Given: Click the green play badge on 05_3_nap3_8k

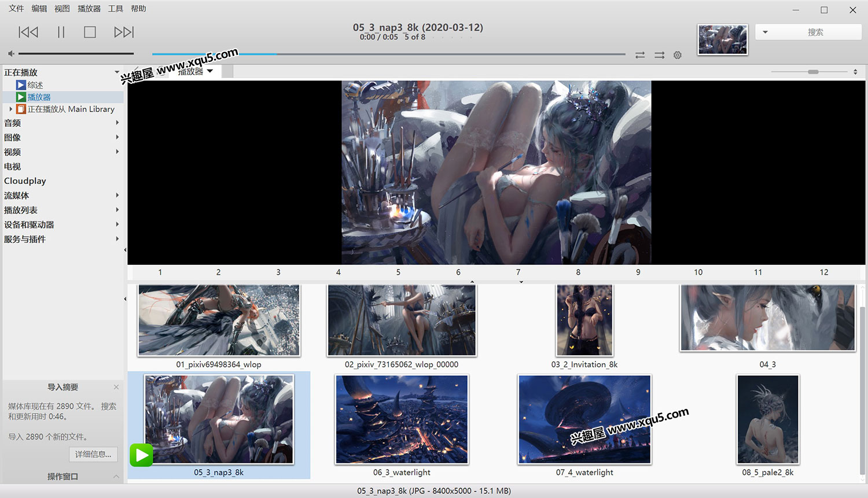Looking at the screenshot, I should 141,455.
